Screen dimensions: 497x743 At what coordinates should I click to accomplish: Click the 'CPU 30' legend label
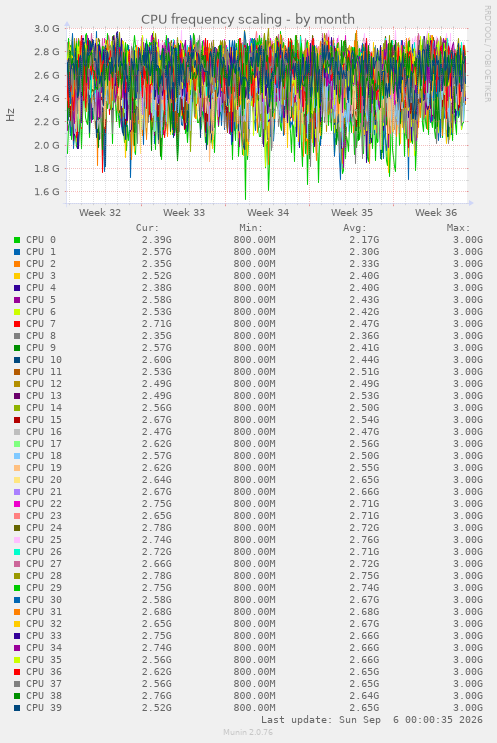click(44, 600)
